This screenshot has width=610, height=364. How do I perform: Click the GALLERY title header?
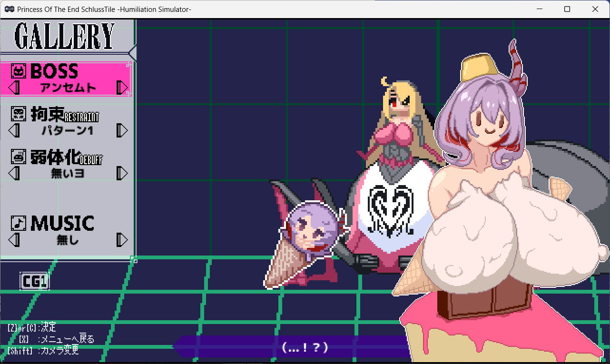(x=65, y=36)
